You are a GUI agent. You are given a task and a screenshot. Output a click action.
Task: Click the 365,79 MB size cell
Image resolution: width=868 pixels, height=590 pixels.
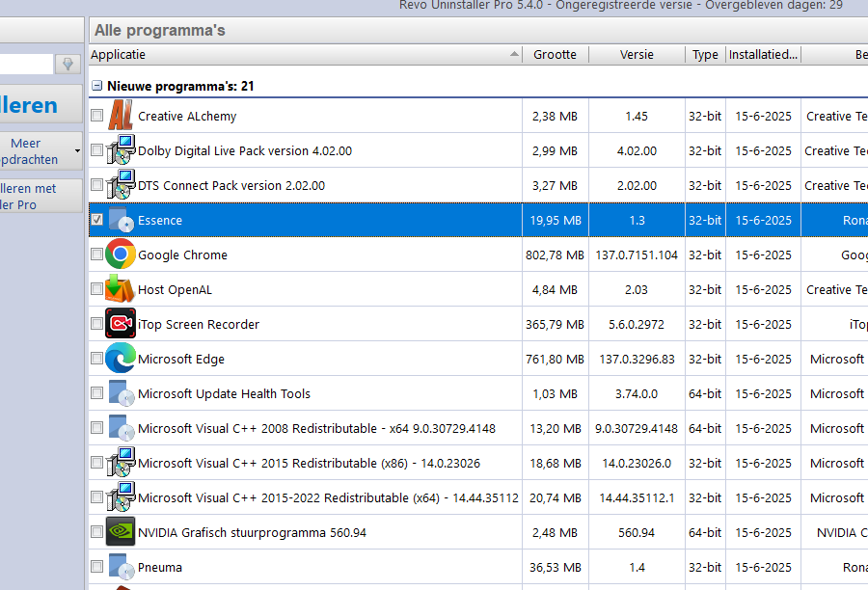[x=555, y=324]
